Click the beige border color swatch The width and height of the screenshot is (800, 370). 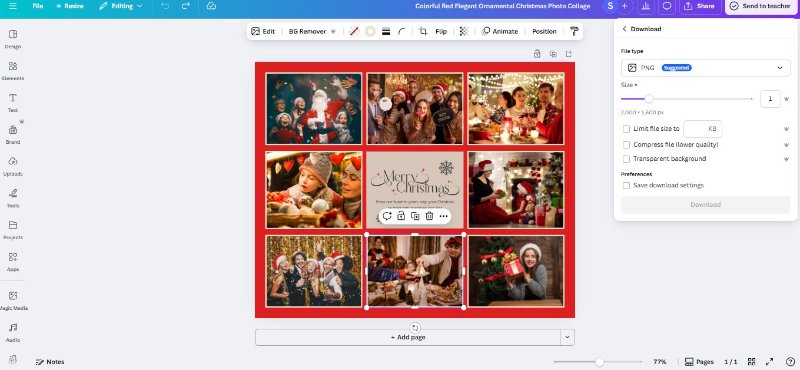coord(370,31)
